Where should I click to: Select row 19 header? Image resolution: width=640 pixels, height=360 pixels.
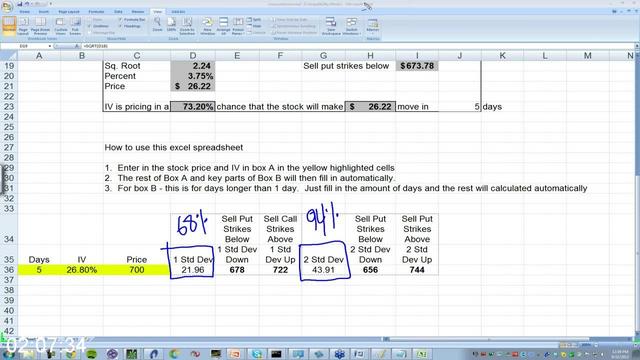click(9, 66)
